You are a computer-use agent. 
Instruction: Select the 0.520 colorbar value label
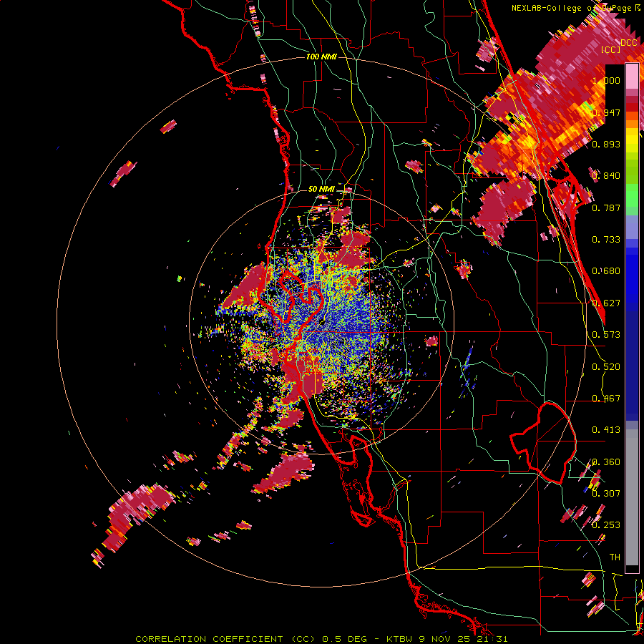tap(606, 367)
